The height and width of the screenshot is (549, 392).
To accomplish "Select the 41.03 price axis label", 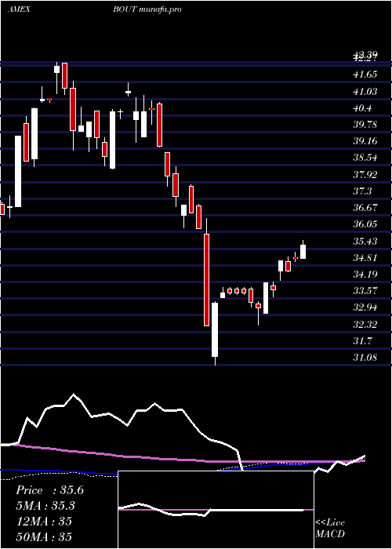I will (365, 91).
